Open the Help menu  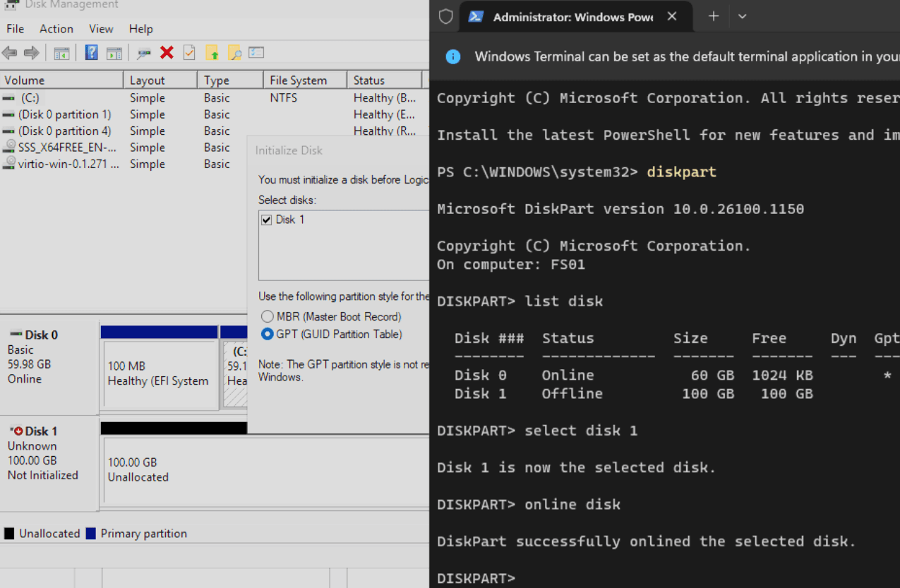point(141,29)
